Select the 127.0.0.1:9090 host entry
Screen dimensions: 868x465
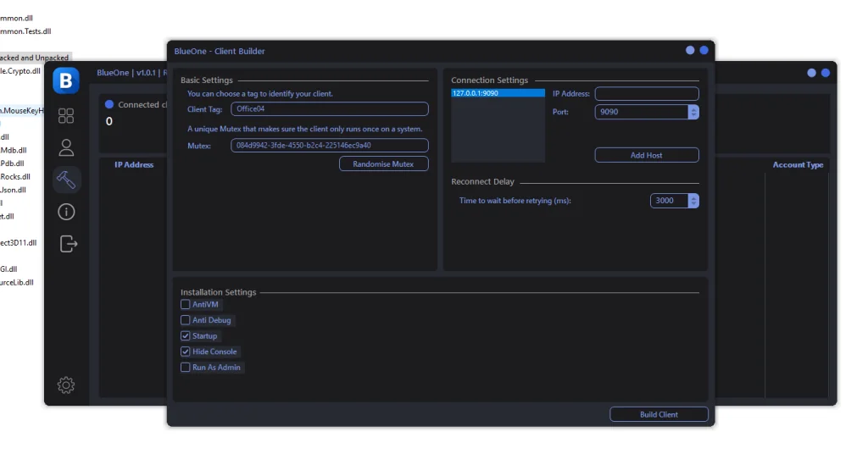(498, 93)
